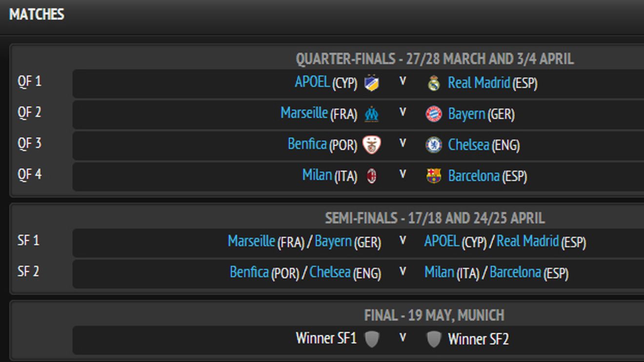
Task: Click the Benfica club crest
Action: pyautogui.click(x=372, y=145)
